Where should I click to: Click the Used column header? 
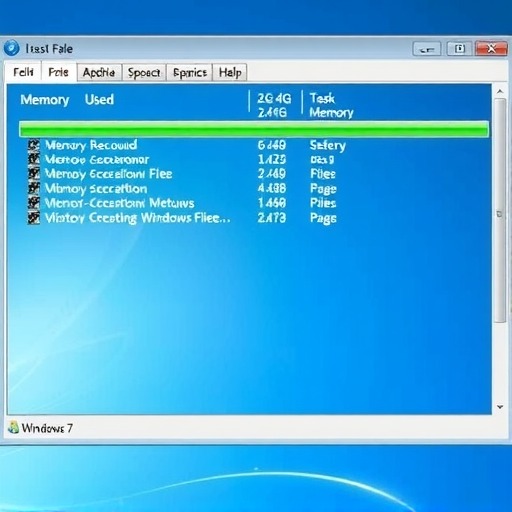click(x=99, y=100)
